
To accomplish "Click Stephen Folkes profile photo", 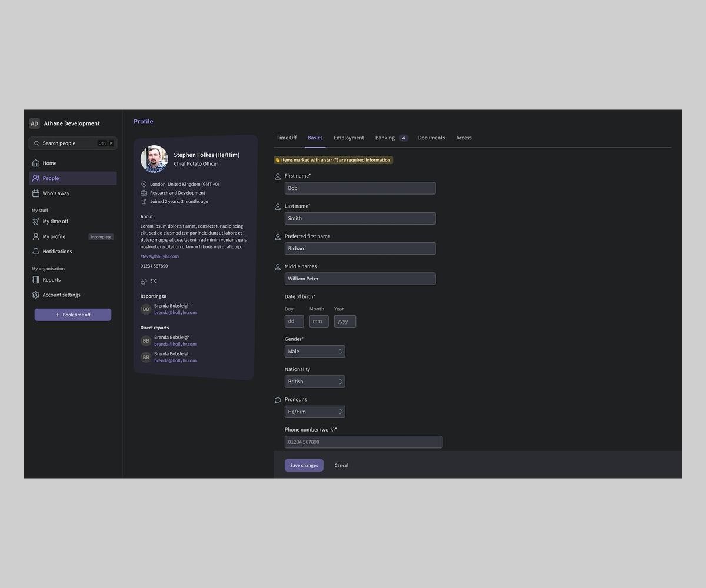I will [154, 159].
